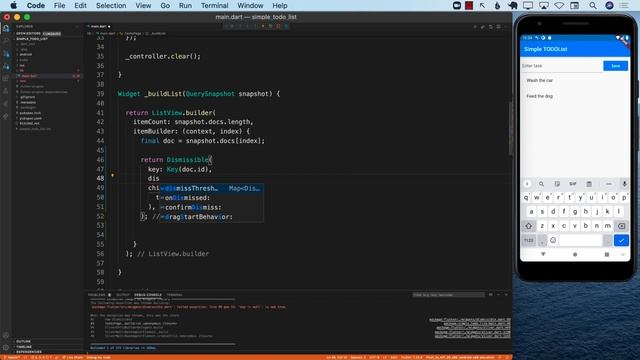Switch phone keyboard to ?123 symbols
This screenshot has height=360, width=640.
click(x=529, y=240)
